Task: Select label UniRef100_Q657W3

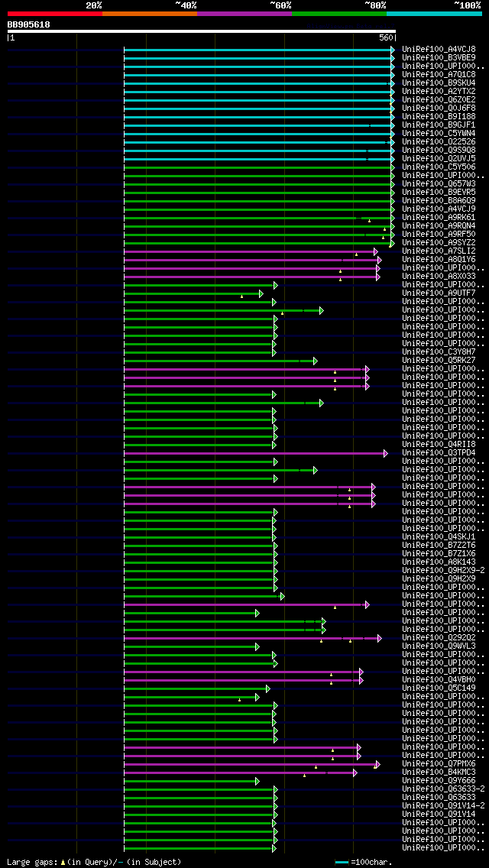Action: point(439,184)
